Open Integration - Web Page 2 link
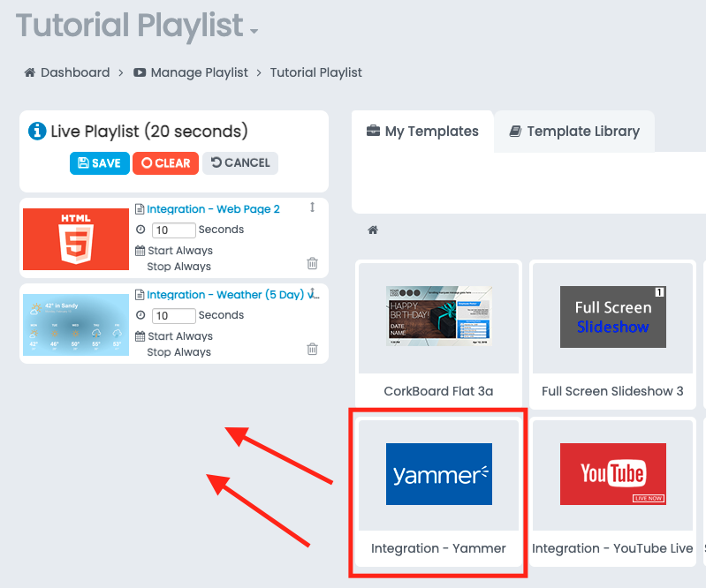706x588 pixels. coord(213,209)
